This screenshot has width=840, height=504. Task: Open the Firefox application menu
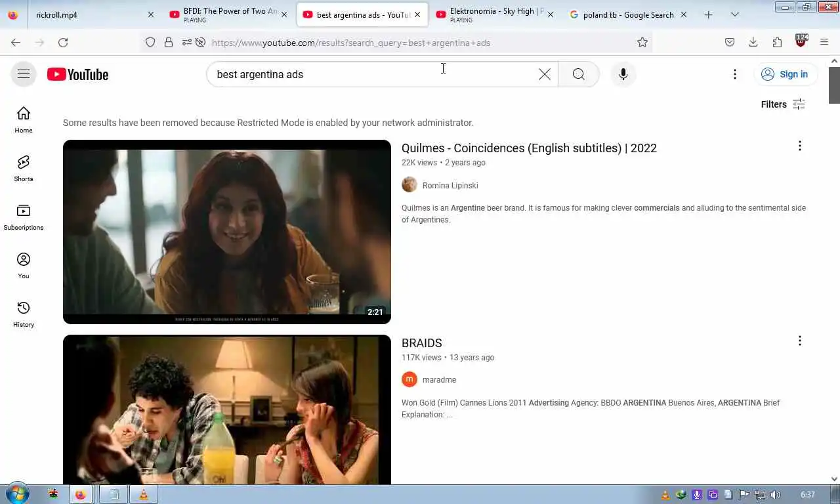824,43
